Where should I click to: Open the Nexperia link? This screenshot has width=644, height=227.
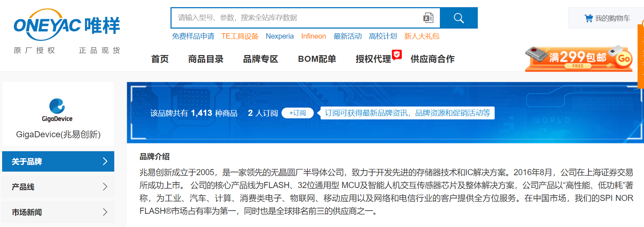point(280,36)
